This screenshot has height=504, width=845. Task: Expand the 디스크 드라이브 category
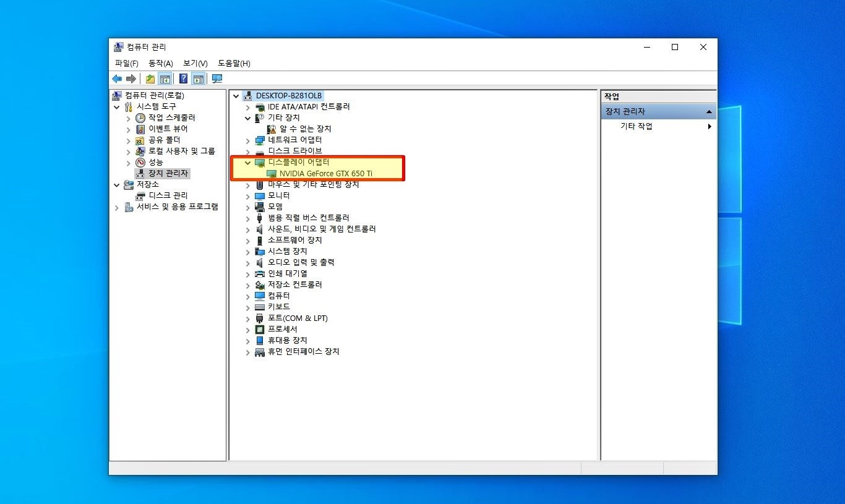click(248, 152)
